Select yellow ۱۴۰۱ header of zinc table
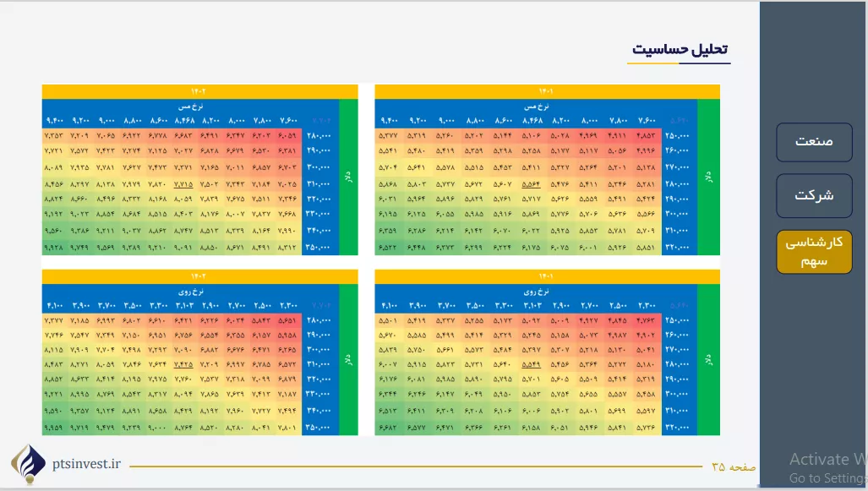Viewport: 868px width, 491px height. pyautogui.click(x=547, y=276)
